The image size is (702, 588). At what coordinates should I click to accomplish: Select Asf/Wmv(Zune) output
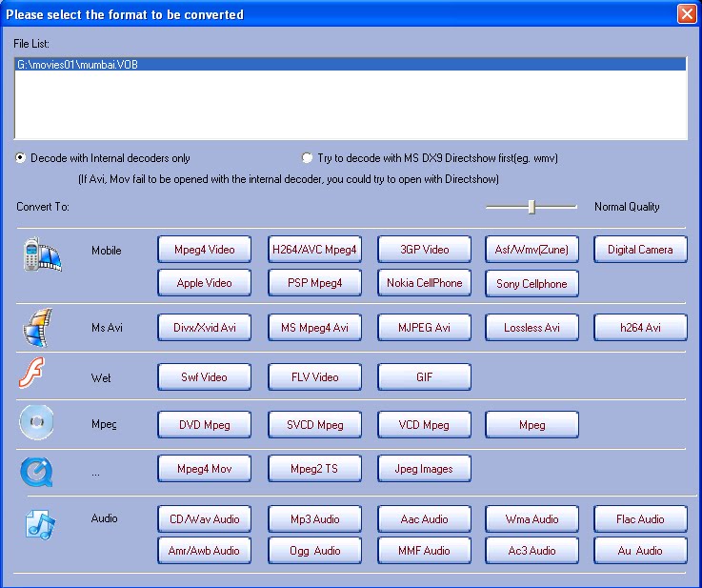[x=532, y=250]
